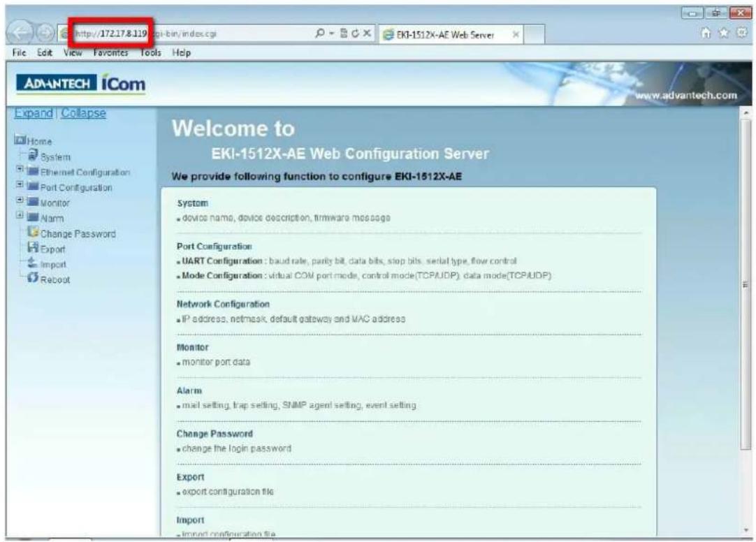
Task: Click the Monitor heading in content
Action: tap(192, 347)
